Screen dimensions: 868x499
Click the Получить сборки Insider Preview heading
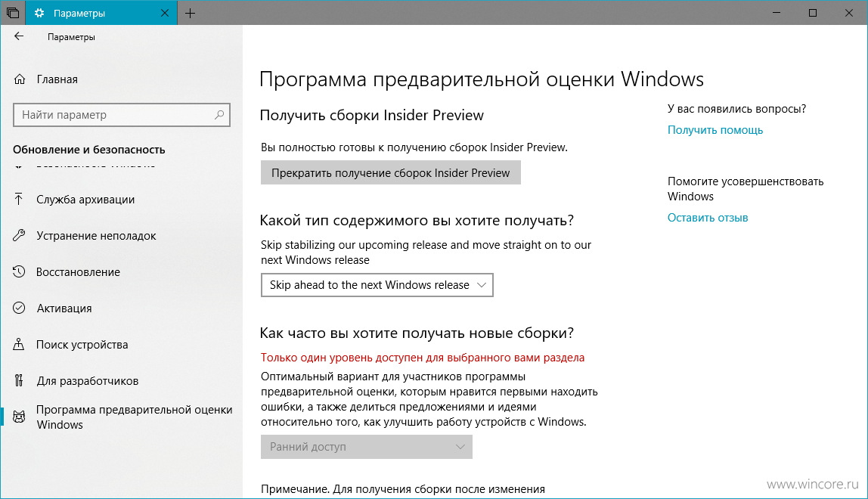click(371, 115)
